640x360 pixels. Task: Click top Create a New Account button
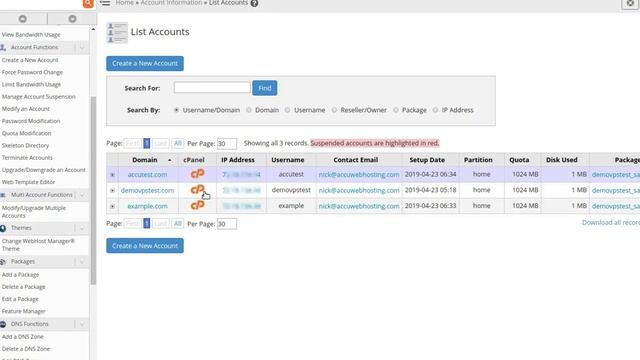pos(145,64)
